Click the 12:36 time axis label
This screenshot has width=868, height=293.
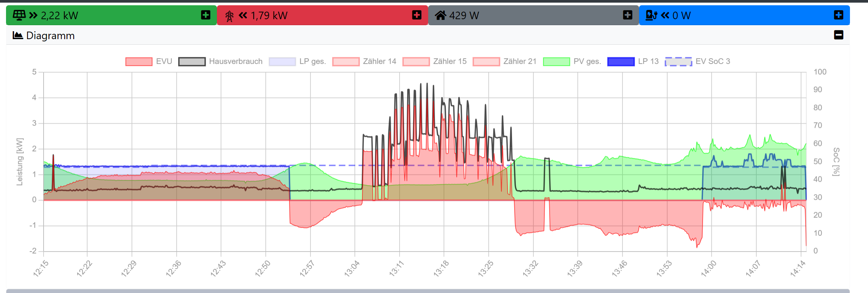[x=173, y=269]
